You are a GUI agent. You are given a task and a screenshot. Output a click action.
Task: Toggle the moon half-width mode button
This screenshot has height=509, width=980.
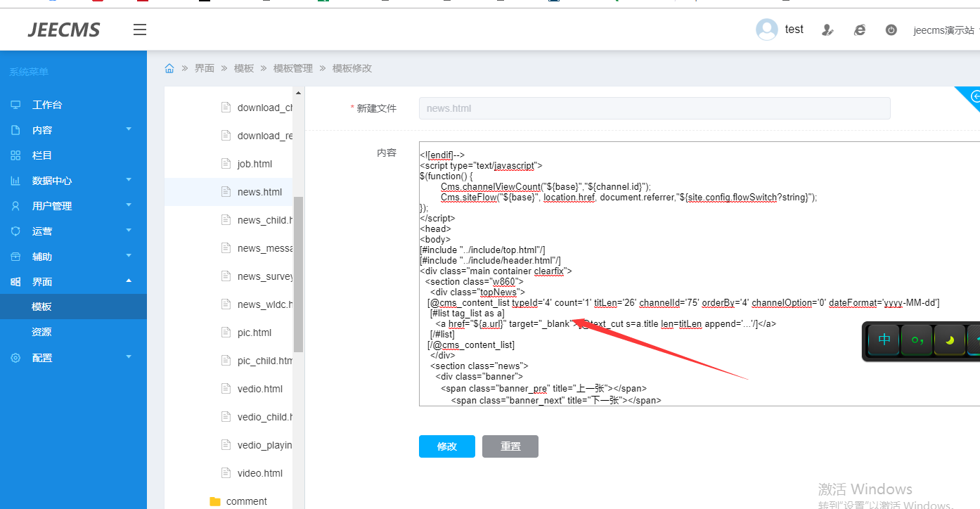pos(949,340)
